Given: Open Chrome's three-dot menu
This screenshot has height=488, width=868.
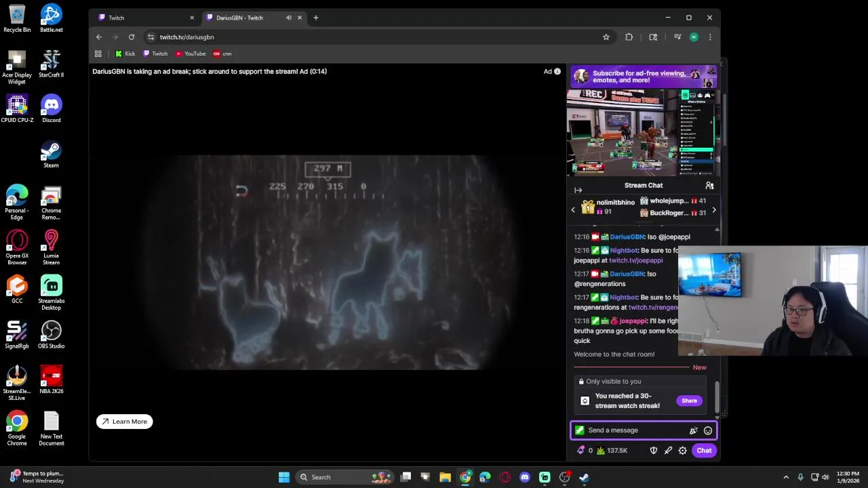Looking at the screenshot, I should click(x=710, y=37).
